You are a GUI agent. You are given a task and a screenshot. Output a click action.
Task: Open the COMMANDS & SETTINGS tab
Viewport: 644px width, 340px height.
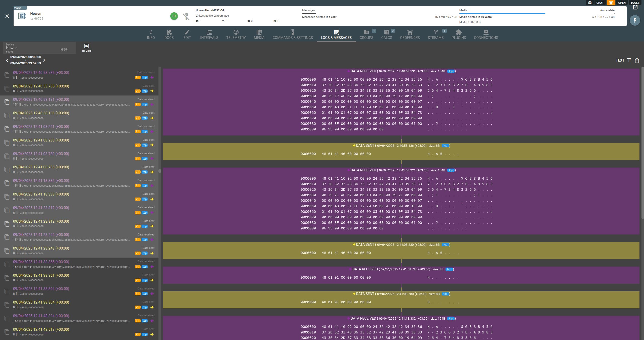293,35
